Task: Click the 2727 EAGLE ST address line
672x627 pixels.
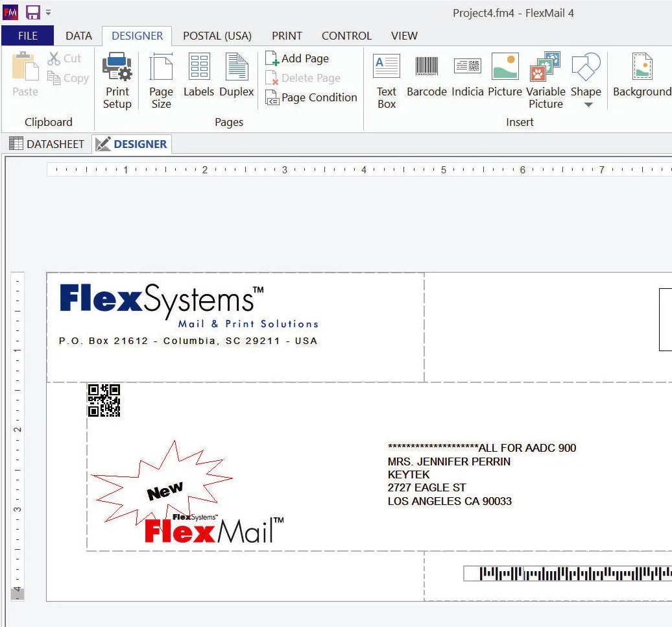Action: point(426,487)
